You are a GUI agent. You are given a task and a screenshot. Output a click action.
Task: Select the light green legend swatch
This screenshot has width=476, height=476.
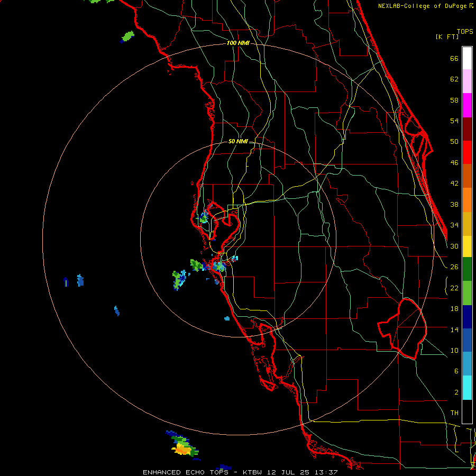coord(467,293)
